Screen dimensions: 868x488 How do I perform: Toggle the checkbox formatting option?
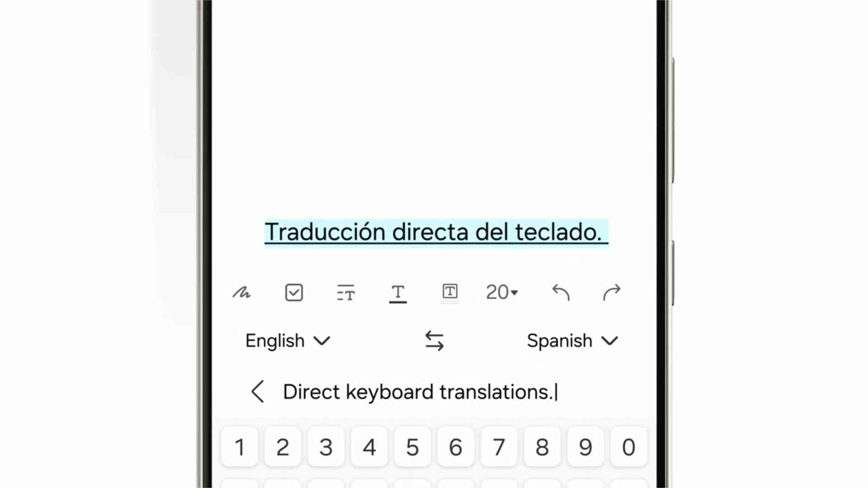click(x=294, y=292)
